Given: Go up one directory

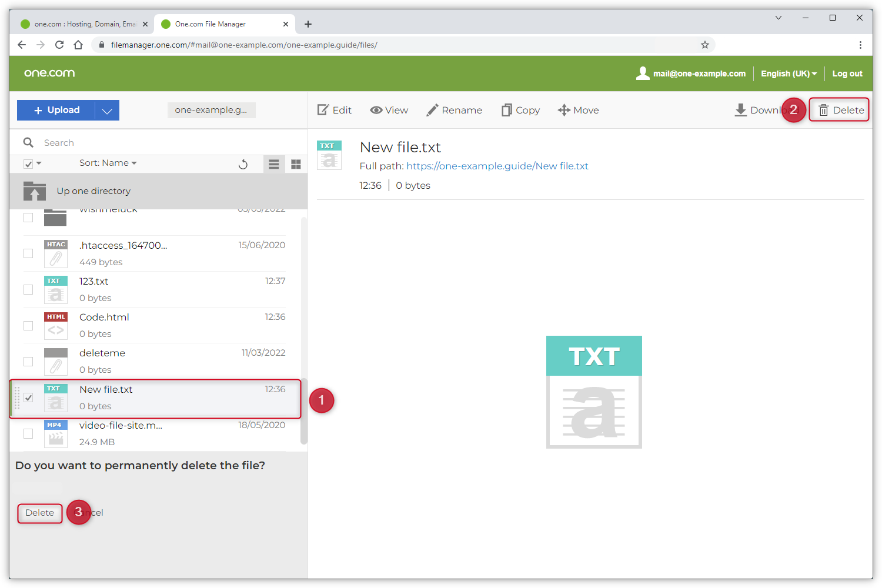Looking at the screenshot, I should coord(93,191).
